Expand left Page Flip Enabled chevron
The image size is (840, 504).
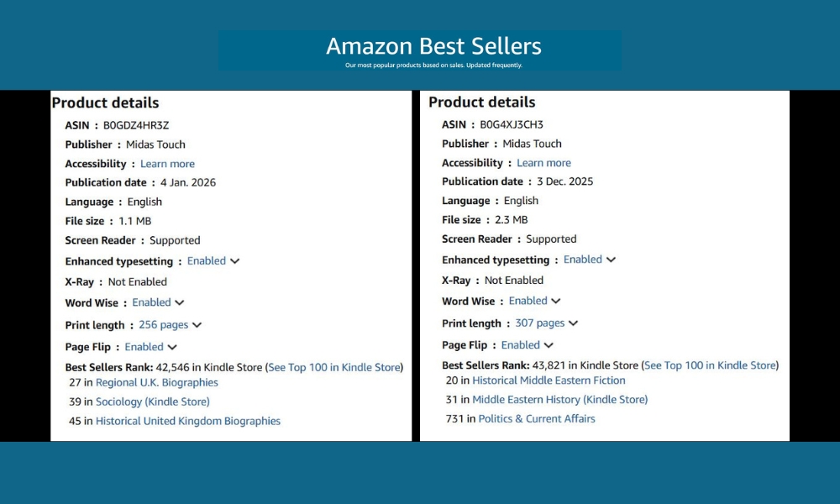point(172,347)
